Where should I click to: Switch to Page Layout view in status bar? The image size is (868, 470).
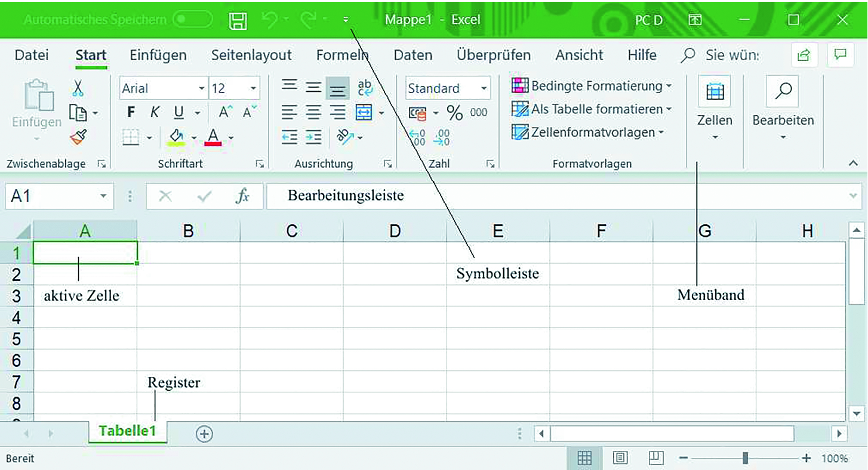click(x=620, y=458)
